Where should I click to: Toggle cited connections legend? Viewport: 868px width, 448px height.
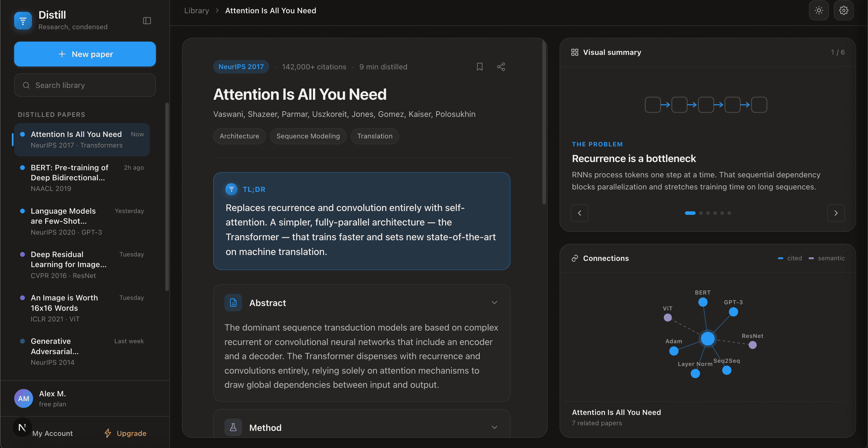[790, 258]
